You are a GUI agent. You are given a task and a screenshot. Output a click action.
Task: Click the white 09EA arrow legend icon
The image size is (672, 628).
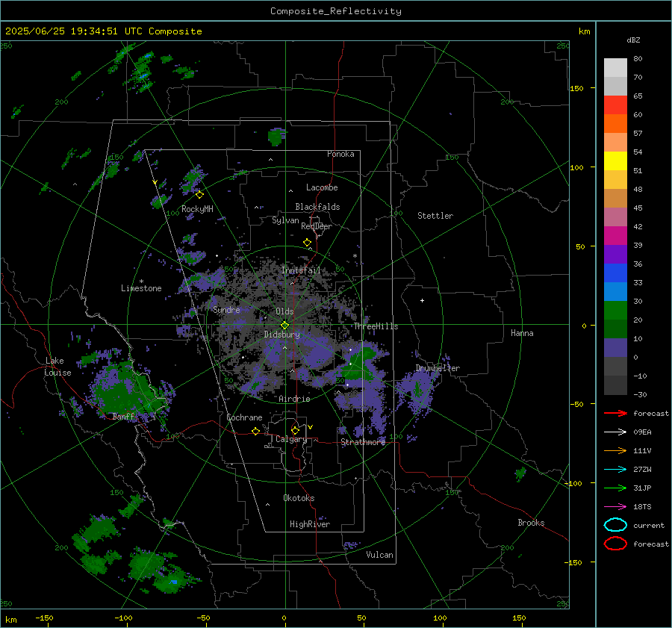click(x=615, y=432)
